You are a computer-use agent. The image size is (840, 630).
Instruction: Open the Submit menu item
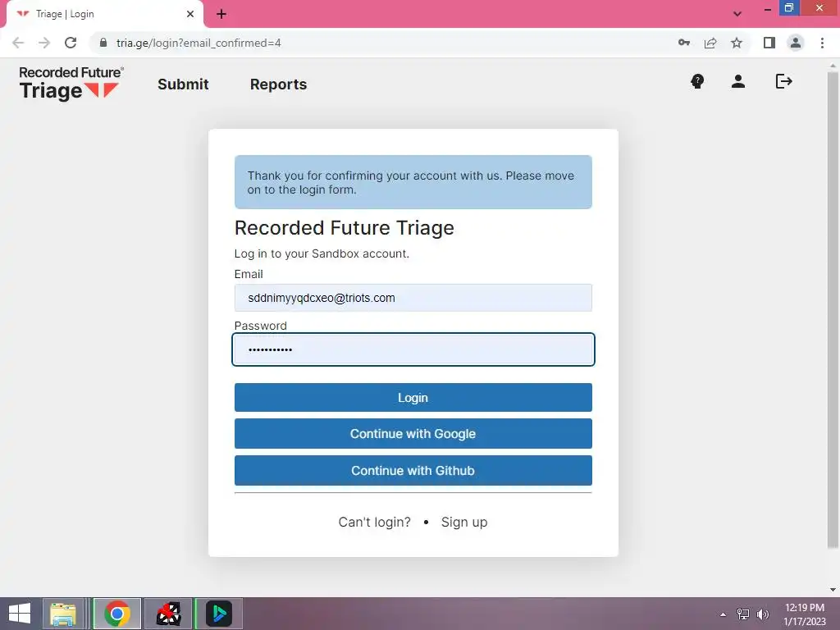coord(183,84)
